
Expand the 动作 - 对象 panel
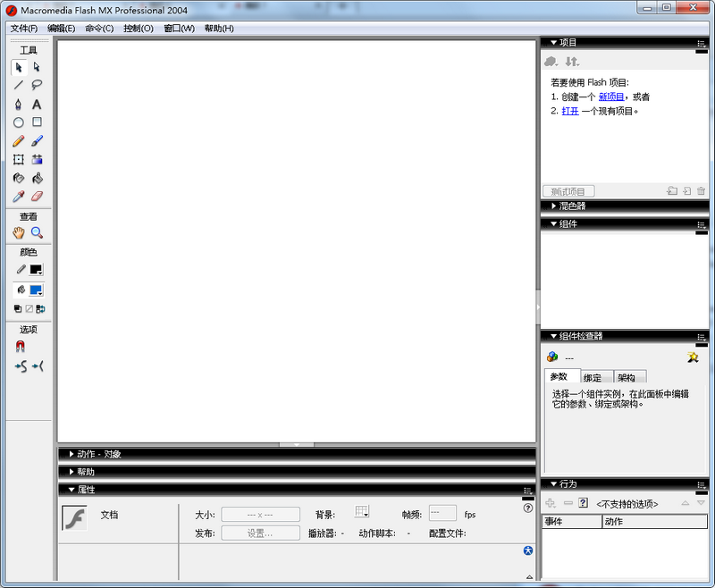pos(98,454)
